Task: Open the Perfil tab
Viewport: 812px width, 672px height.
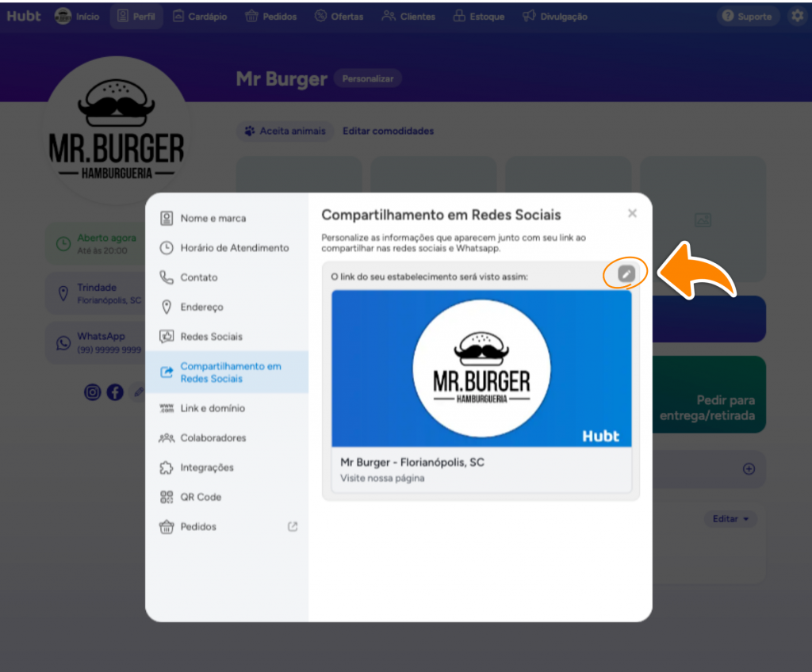Action: click(136, 17)
